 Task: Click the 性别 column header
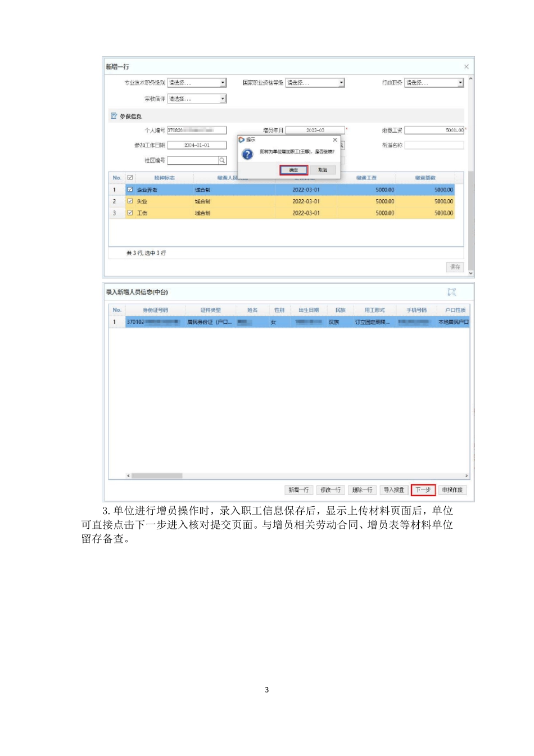(279, 310)
